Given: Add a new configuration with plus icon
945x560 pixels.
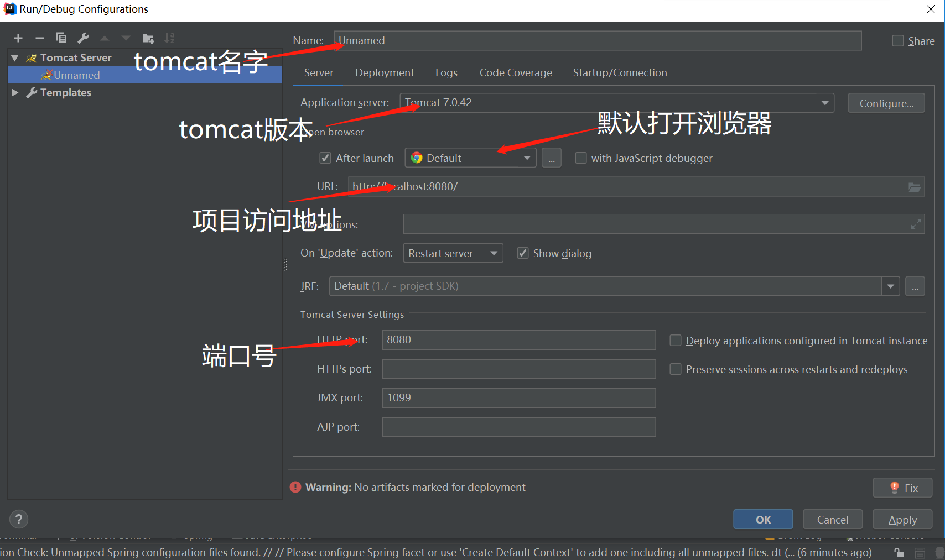Looking at the screenshot, I should pos(18,38).
